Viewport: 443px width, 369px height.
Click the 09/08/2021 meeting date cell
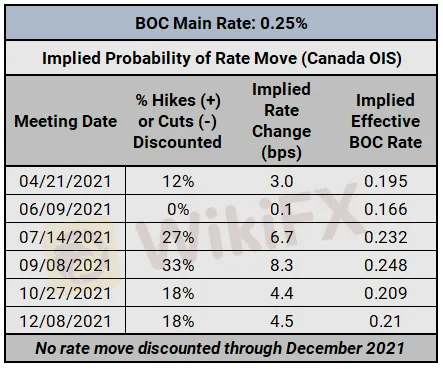(x=65, y=265)
